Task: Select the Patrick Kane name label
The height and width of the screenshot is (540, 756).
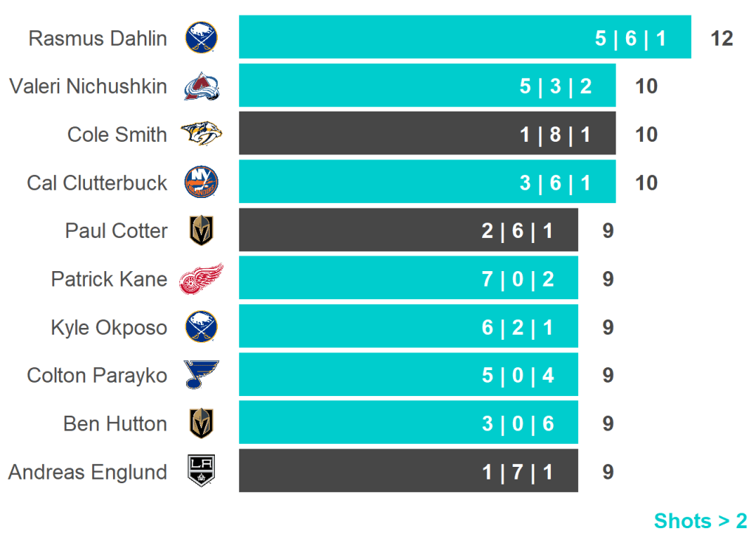Action: tap(109, 279)
